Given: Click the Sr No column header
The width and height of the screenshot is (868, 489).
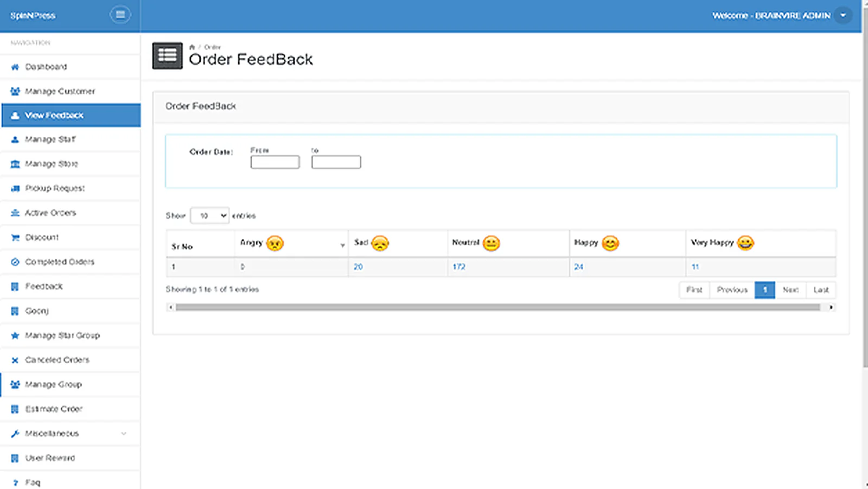Looking at the screenshot, I should point(200,244).
